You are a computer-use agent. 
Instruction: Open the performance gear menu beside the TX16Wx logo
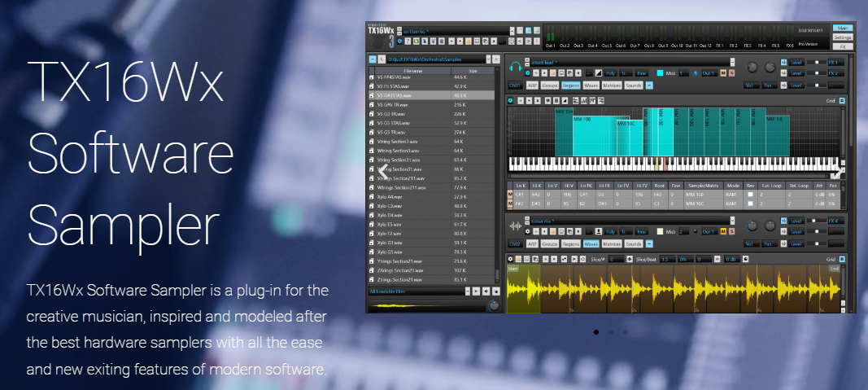(399, 41)
